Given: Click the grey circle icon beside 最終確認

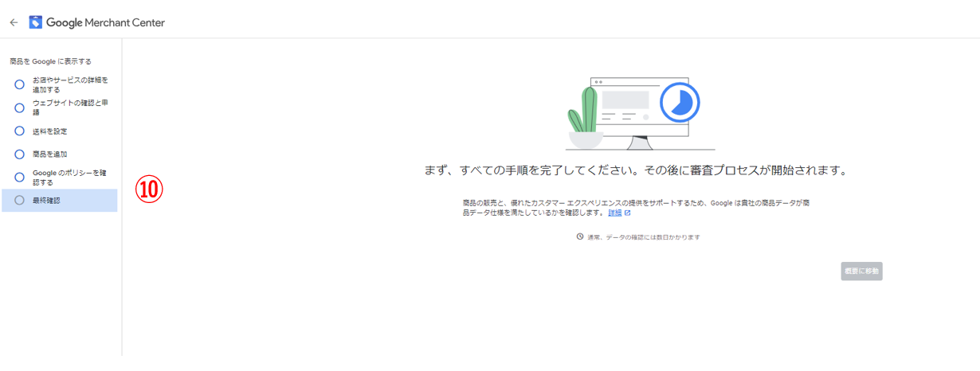Looking at the screenshot, I should (20, 200).
